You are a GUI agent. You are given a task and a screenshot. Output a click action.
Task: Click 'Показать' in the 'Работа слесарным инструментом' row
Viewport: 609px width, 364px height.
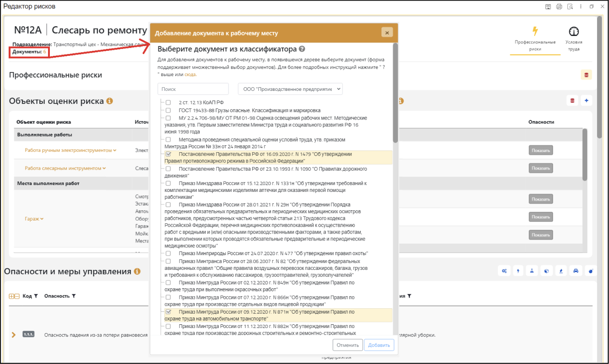point(541,168)
